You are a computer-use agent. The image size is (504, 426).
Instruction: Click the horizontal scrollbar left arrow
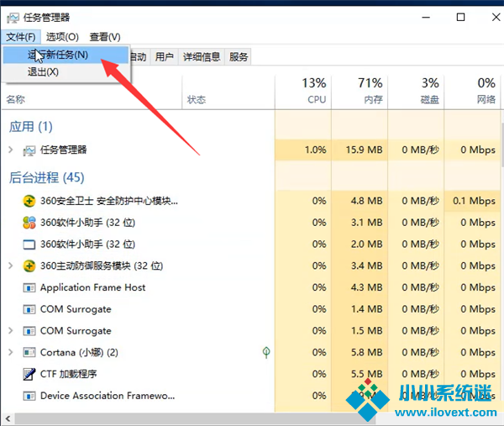8,419
